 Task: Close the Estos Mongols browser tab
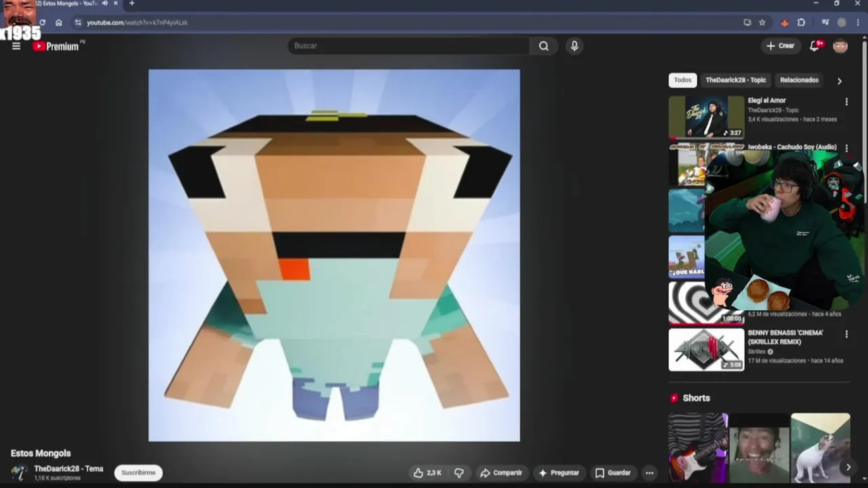[117, 3]
